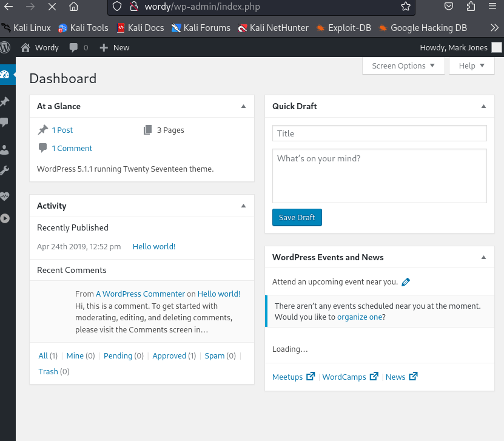Open Hello world! recently published post
The image size is (504, 441).
pos(154,246)
